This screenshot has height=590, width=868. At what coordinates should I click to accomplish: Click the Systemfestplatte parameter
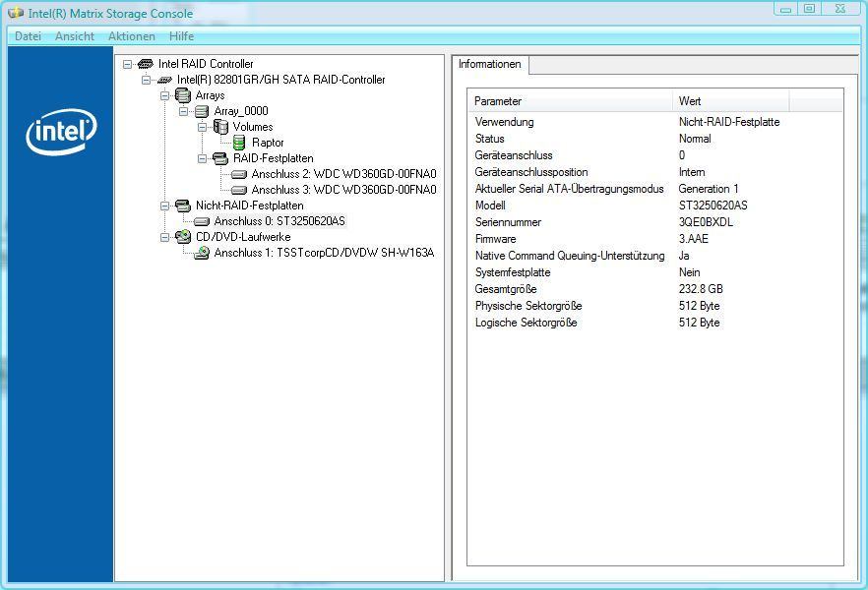tap(513, 272)
